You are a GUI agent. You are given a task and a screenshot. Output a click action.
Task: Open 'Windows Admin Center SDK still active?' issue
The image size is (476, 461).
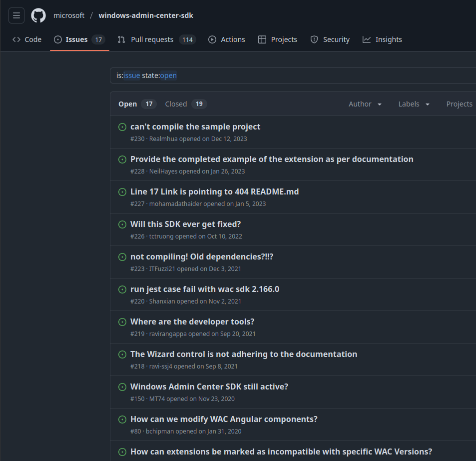209,387
